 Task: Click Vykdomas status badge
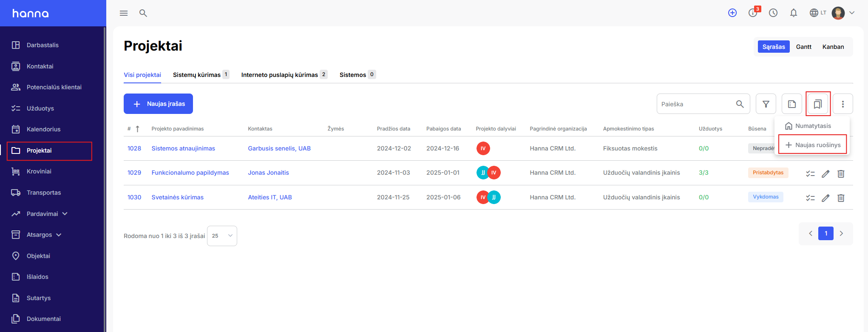[766, 197]
